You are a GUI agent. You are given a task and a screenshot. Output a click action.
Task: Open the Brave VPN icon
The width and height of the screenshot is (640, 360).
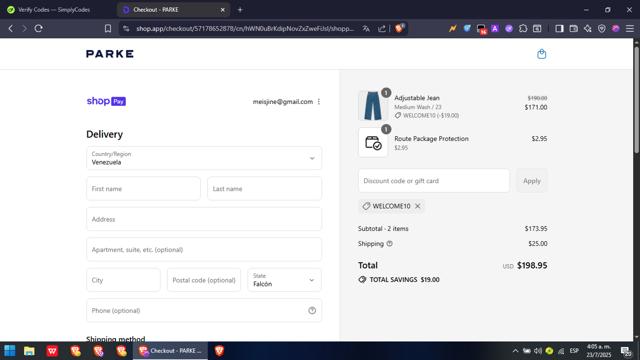(x=602, y=29)
